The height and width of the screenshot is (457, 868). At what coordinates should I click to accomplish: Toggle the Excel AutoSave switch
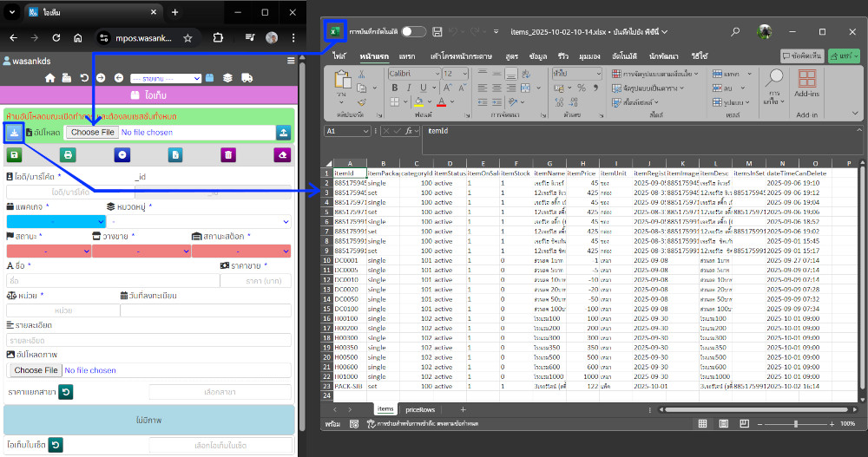pos(413,31)
